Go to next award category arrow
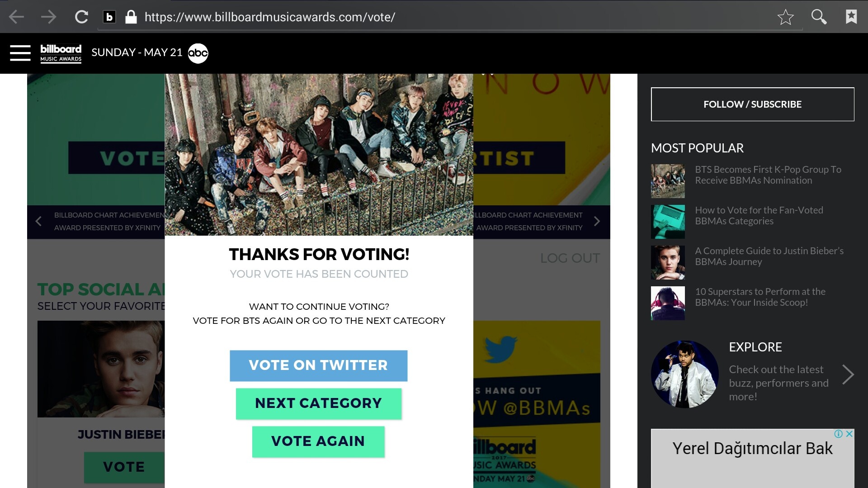The width and height of the screenshot is (868, 488). pos(597,221)
